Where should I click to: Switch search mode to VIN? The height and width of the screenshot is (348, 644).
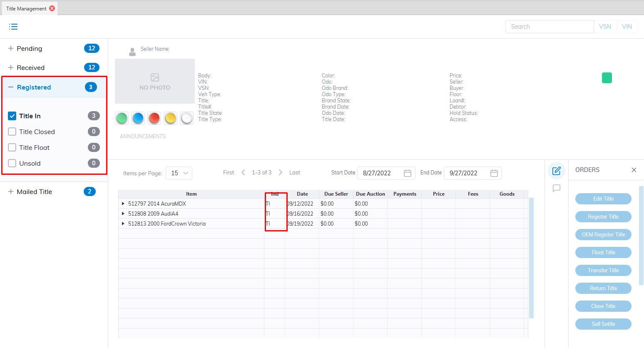[627, 27]
